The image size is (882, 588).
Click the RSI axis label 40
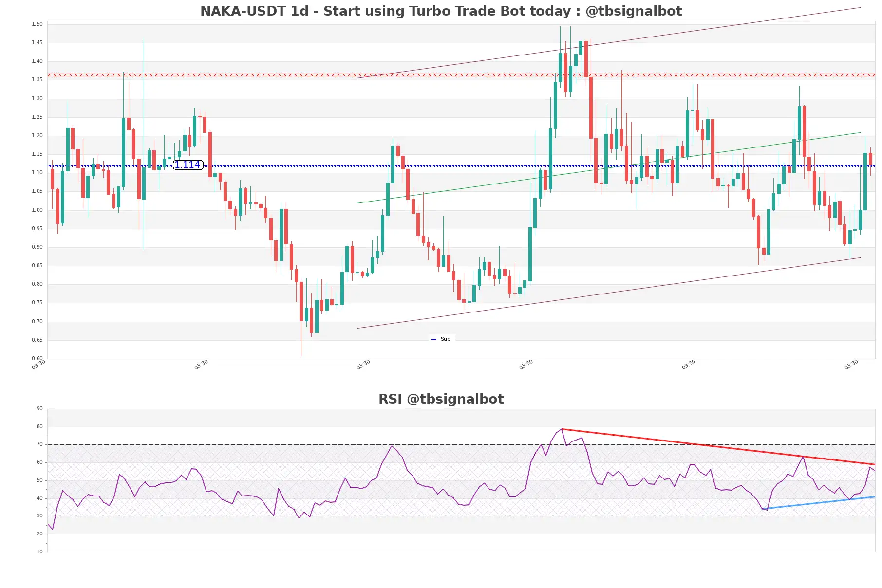39,498
